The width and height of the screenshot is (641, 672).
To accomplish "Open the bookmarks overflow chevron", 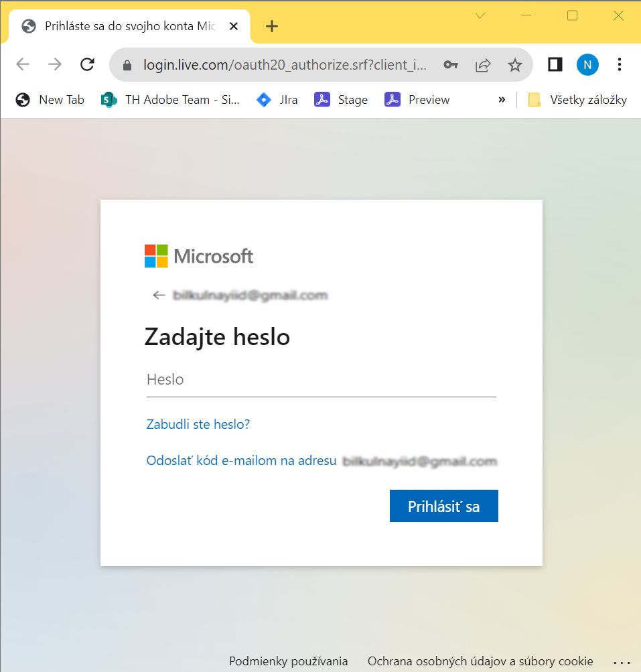I will 501,99.
